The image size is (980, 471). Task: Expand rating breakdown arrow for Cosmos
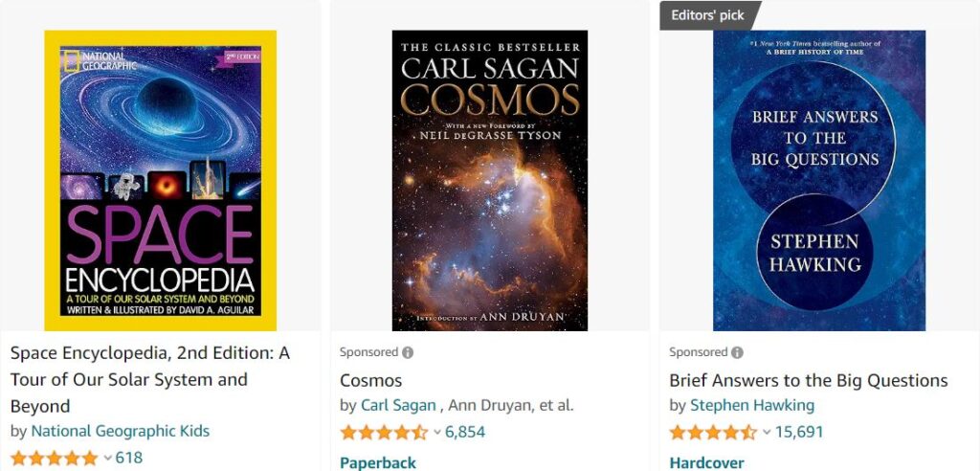[437, 432]
